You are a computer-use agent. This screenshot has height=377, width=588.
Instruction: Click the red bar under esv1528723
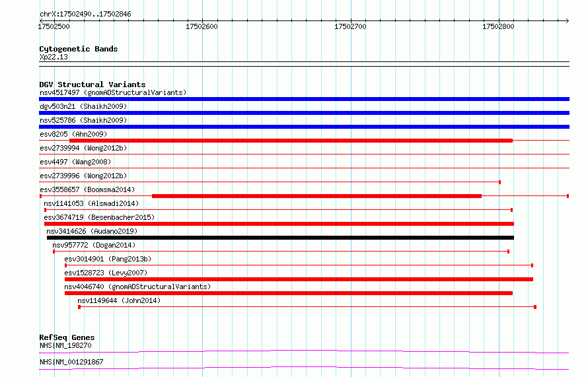pos(299,279)
